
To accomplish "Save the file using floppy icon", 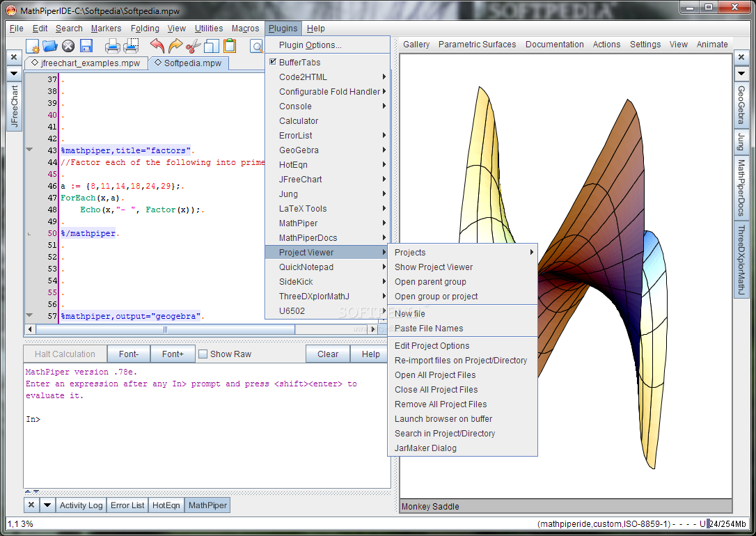I will pos(86,46).
